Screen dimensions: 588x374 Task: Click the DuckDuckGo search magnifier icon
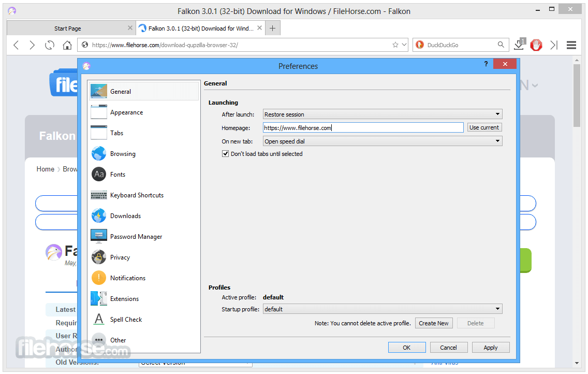(501, 45)
